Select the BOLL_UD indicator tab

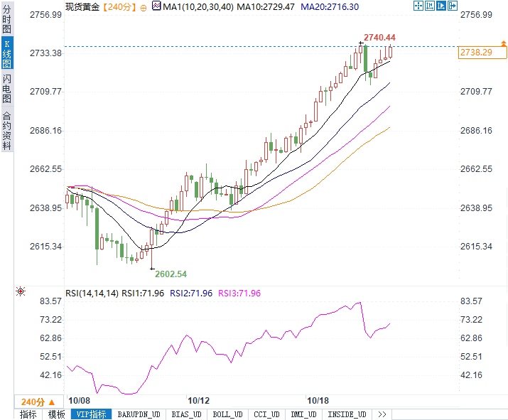(227, 414)
